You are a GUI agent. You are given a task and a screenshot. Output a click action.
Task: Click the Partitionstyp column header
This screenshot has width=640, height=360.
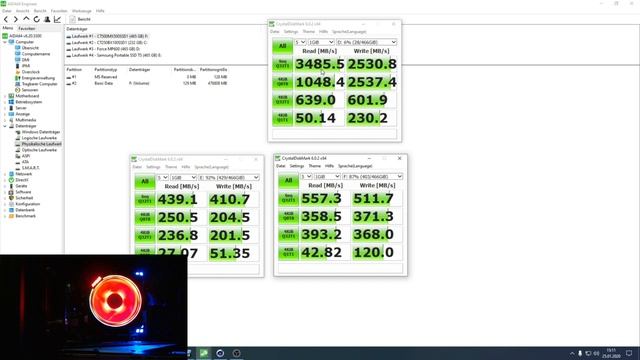coord(106,70)
